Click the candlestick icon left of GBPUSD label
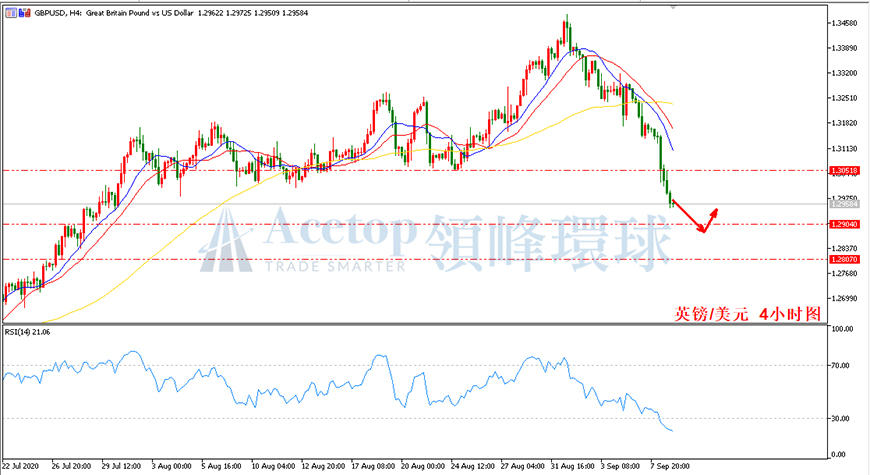This screenshot has width=870, height=475. point(24,13)
